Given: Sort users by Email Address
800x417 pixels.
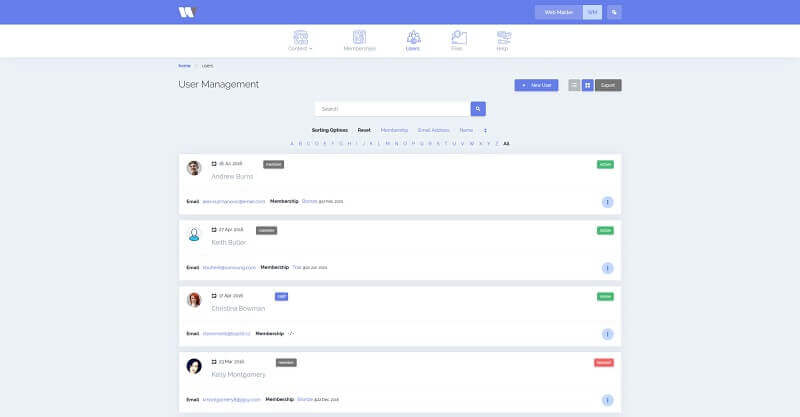Looking at the screenshot, I should point(434,130).
